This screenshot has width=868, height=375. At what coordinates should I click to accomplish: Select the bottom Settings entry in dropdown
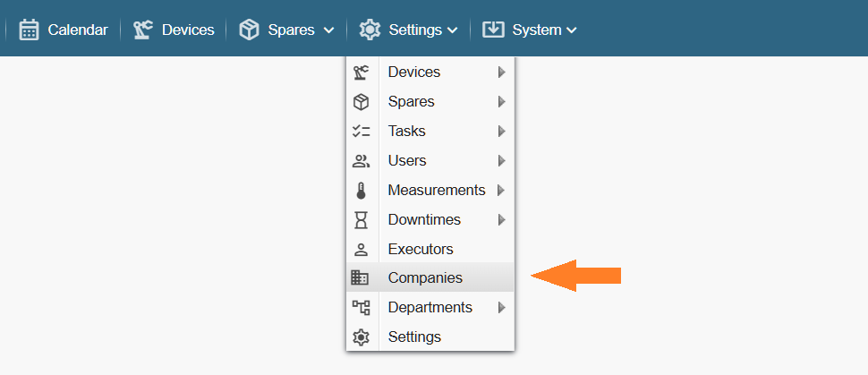414,337
